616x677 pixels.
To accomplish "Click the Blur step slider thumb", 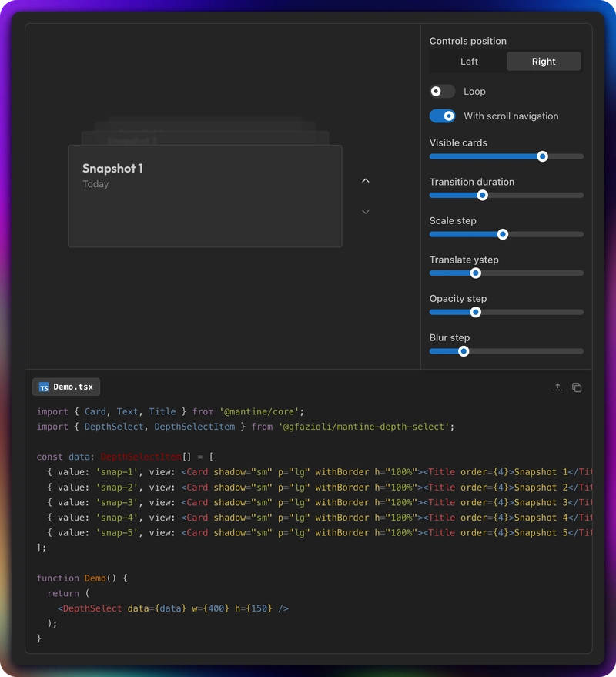I will [x=464, y=351].
